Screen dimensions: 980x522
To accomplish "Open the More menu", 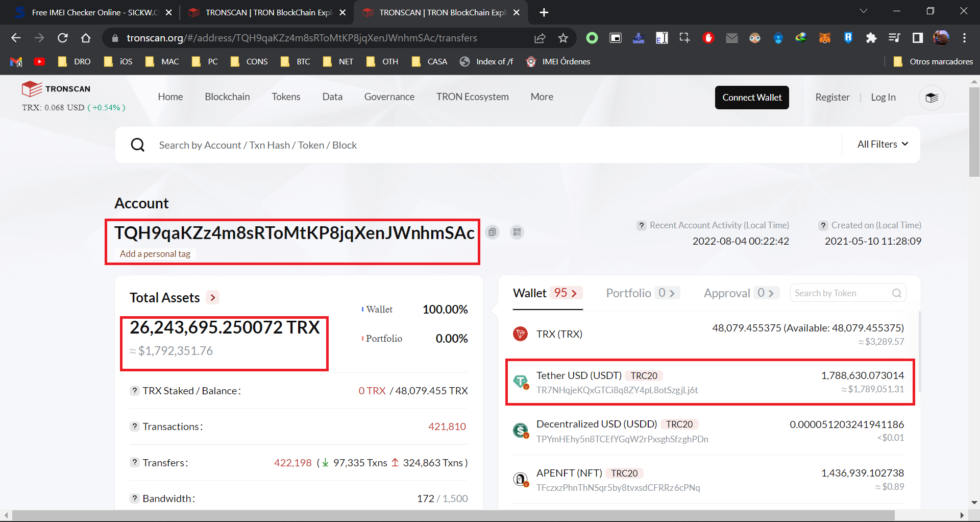I will click(542, 97).
